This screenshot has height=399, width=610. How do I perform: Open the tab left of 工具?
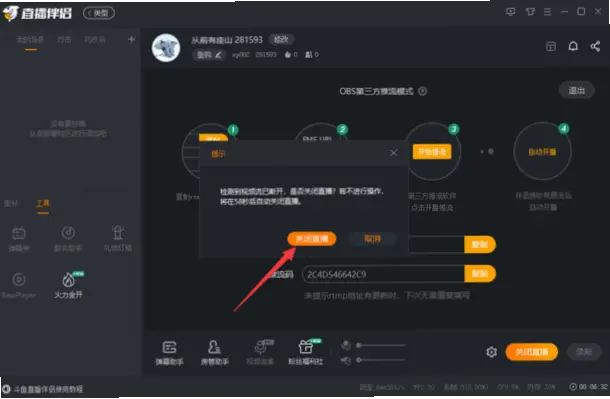pyautogui.click(x=11, y=203)
